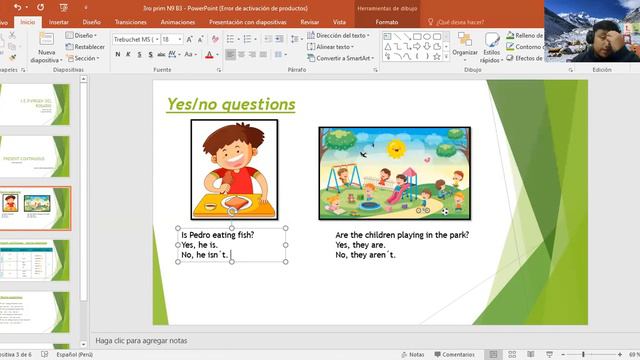Center the paragraph text

(x=242, y=54)
